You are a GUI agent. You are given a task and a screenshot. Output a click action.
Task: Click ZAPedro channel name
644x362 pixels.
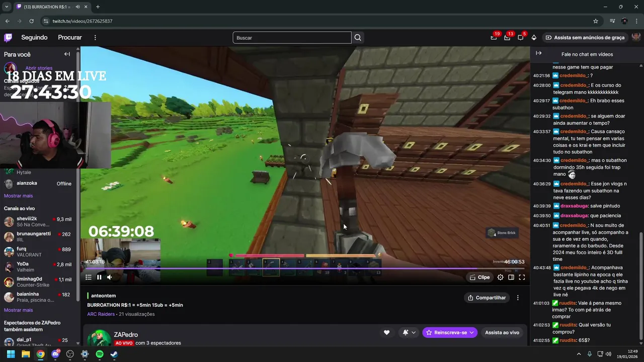click(126, 335)
